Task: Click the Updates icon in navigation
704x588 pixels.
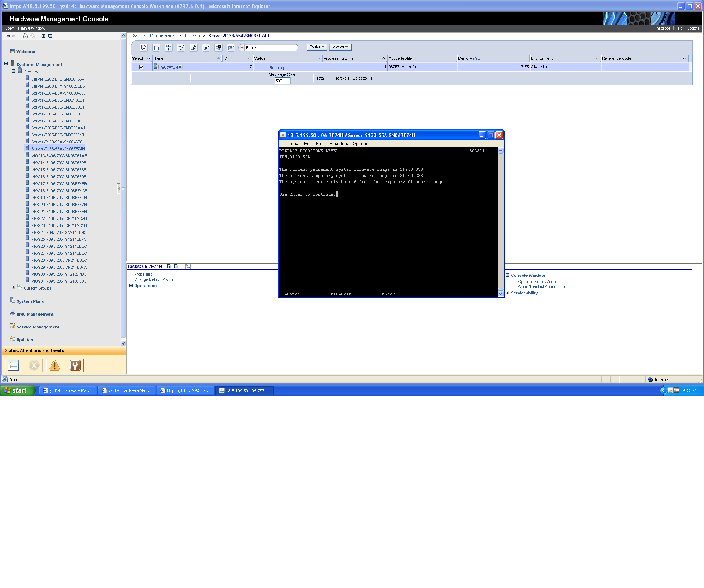Action: [x=12, y=339]
